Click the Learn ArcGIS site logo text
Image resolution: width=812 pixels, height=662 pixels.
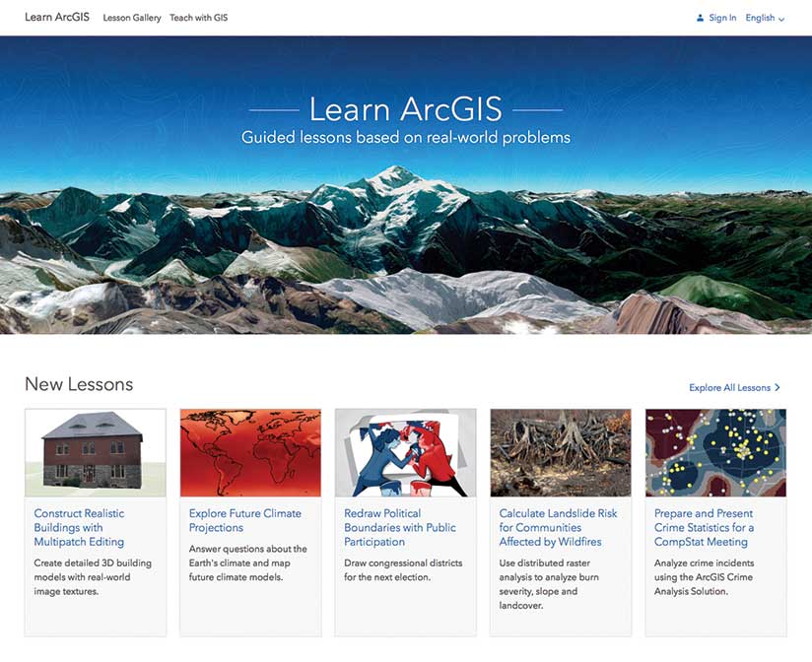coord(57,17)
